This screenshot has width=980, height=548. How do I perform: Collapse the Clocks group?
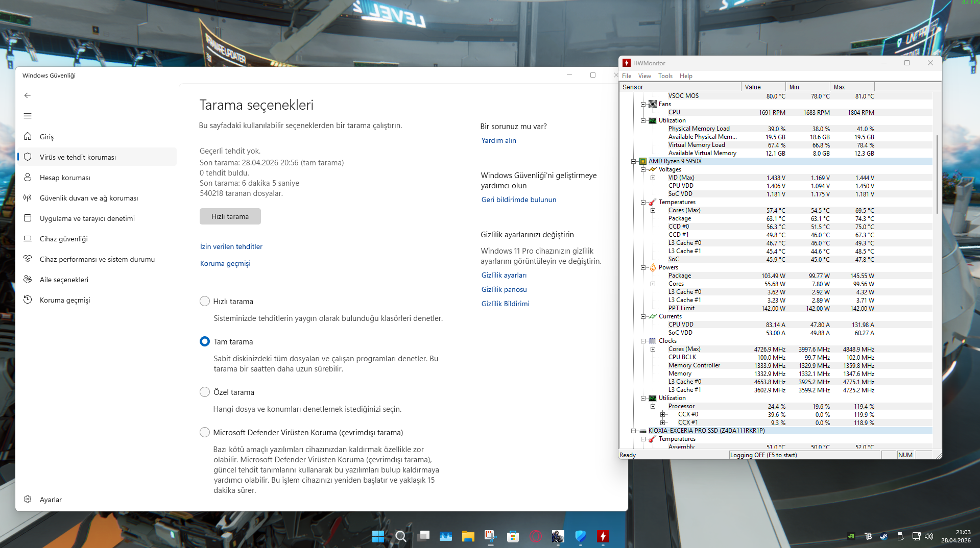tap(643, 341)
